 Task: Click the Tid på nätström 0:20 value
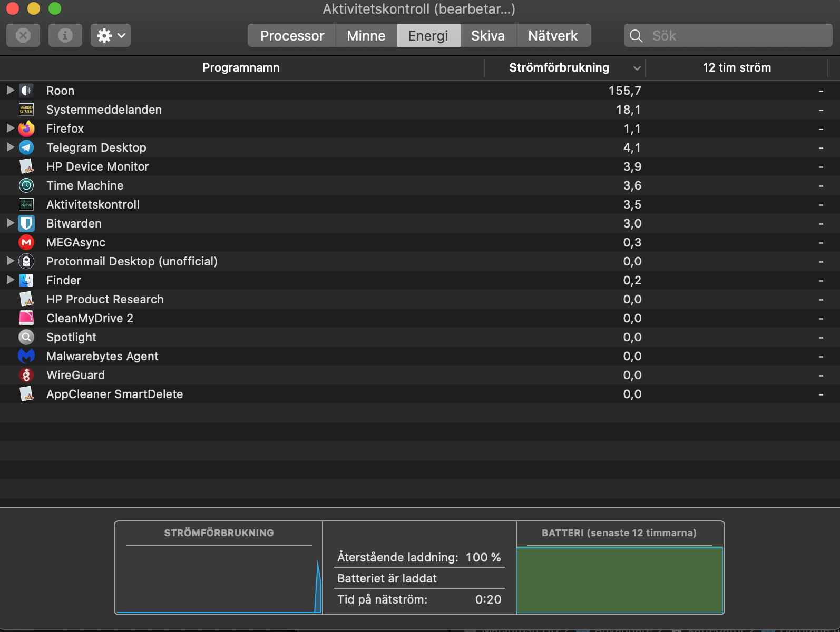pos(488,599)
